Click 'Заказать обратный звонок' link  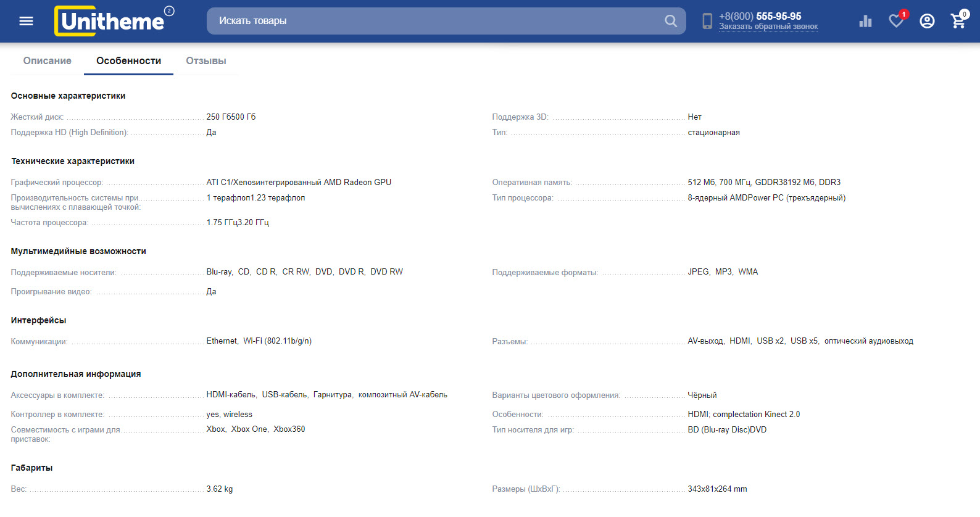(x=768, y=27)
